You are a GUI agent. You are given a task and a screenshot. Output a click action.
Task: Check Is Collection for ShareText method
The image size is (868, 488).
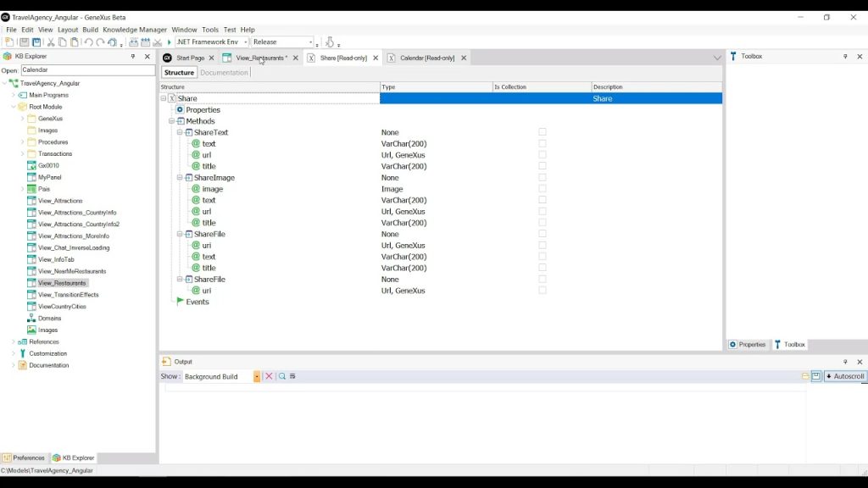click(542, 132)
